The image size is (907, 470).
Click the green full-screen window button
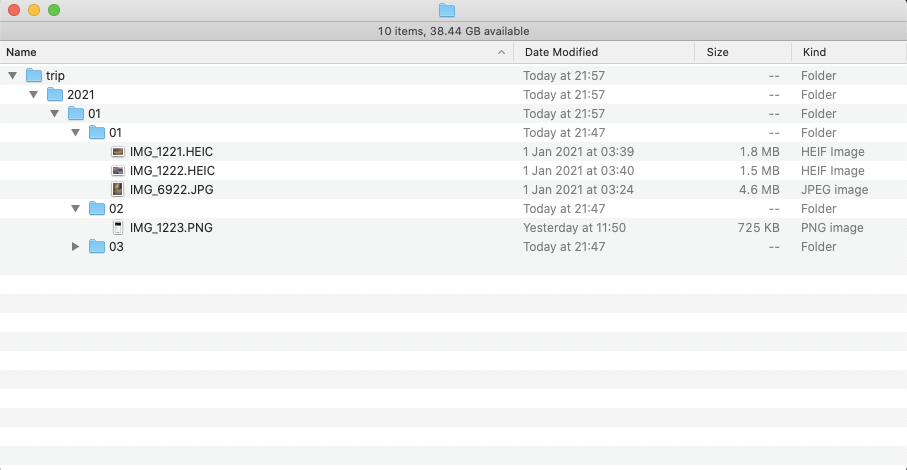tap(54, 10)
